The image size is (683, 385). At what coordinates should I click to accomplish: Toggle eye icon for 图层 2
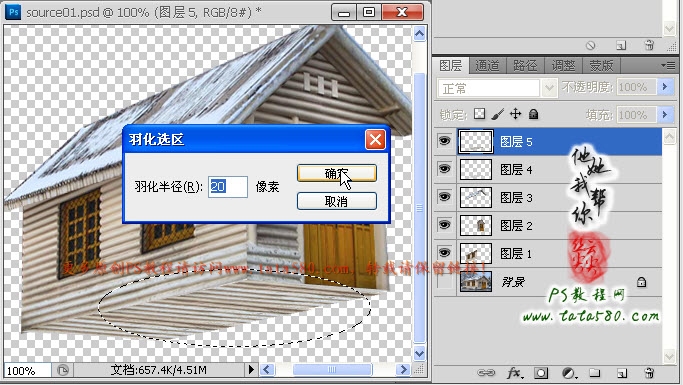(444, 225)
